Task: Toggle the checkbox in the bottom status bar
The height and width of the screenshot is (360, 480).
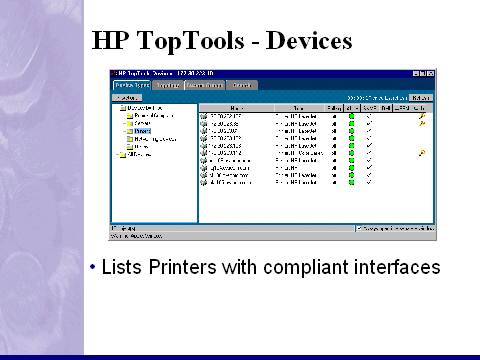Action: [x=359, y=228]
